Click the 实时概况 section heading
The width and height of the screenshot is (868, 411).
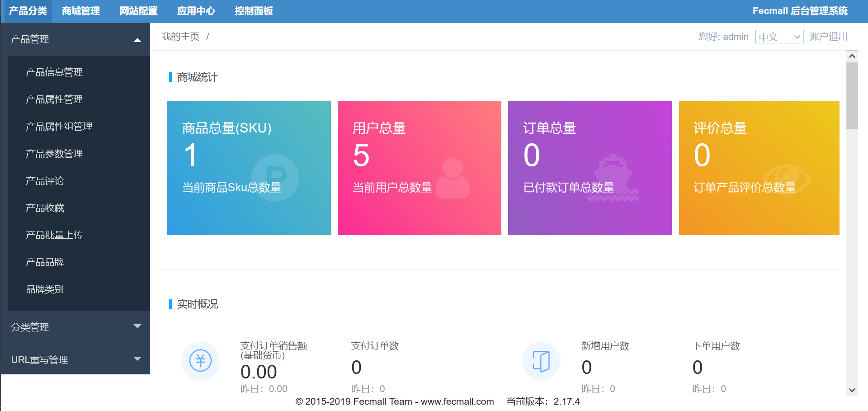[x=197, y=304]
